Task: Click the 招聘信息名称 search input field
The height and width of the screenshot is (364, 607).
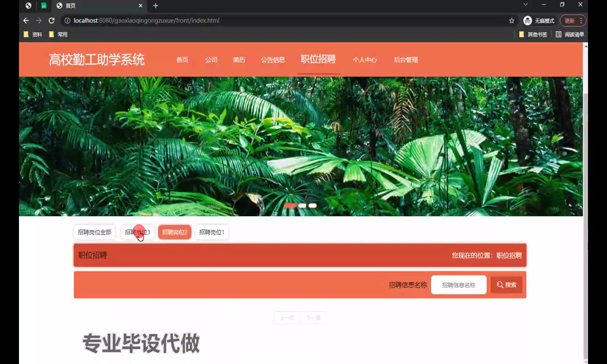Action: [x=459, y=285]
